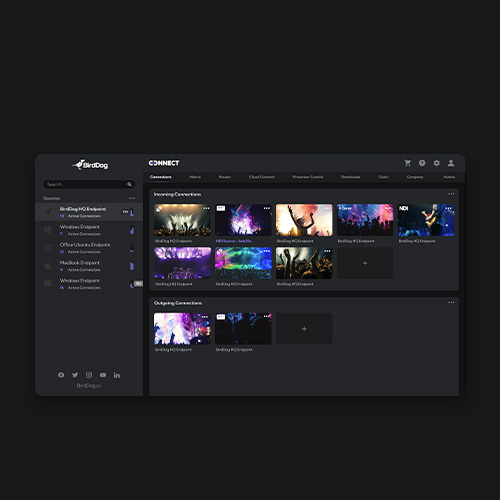Open the Sources three-dot options menu
The width and height of the screenshot is (500, 500).
click(132, 198)
